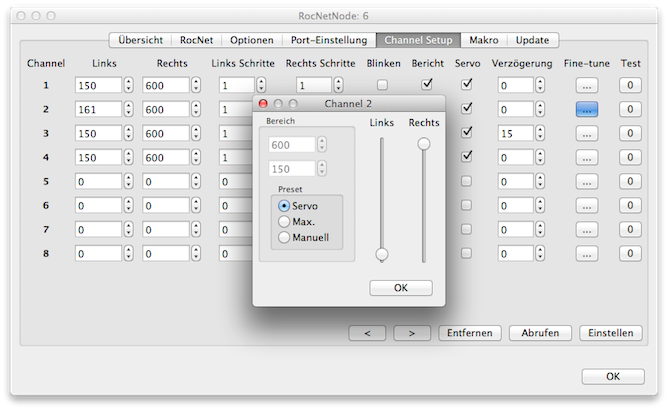668x410 pixels.
Task: Click Test button for channel 1
Action: (630, 85)
